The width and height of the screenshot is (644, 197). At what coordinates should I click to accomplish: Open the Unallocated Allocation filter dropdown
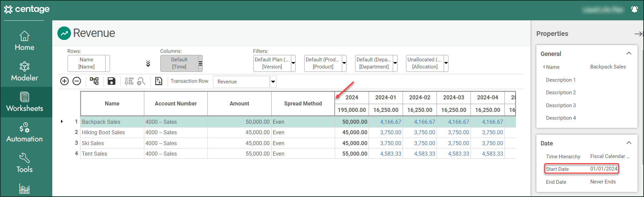click(x=446, y=63)
